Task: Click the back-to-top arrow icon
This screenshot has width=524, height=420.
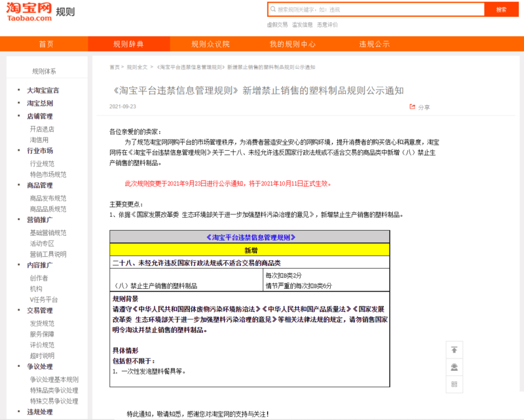Action: 454,350
